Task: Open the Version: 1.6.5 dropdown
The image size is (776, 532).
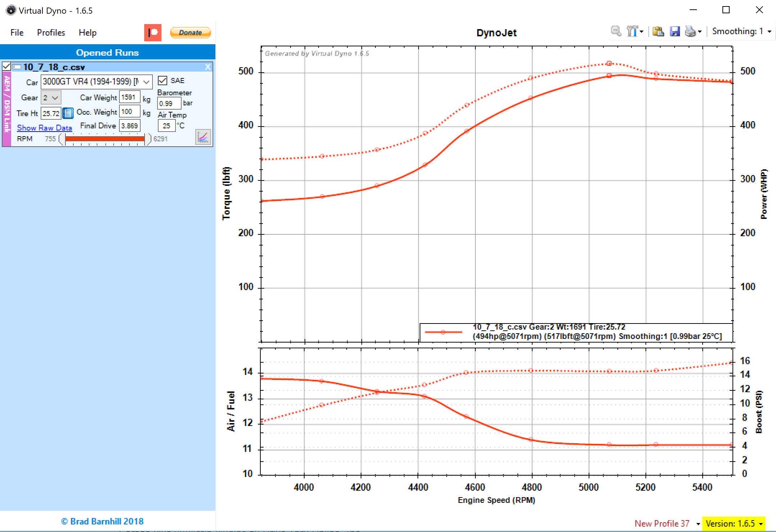Action: [x=734, y=524]
